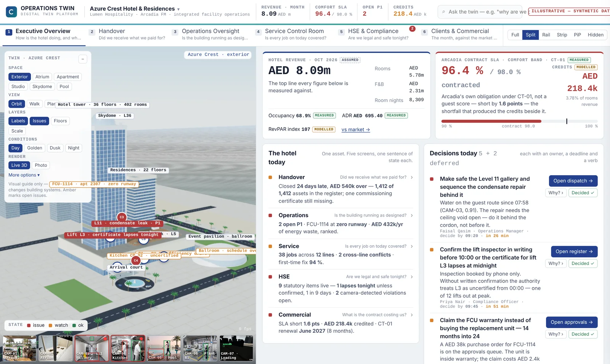Expand the Service row chevron
This screenshot has height=364, width=610.
pyautogui.click(x=412, y=246)
